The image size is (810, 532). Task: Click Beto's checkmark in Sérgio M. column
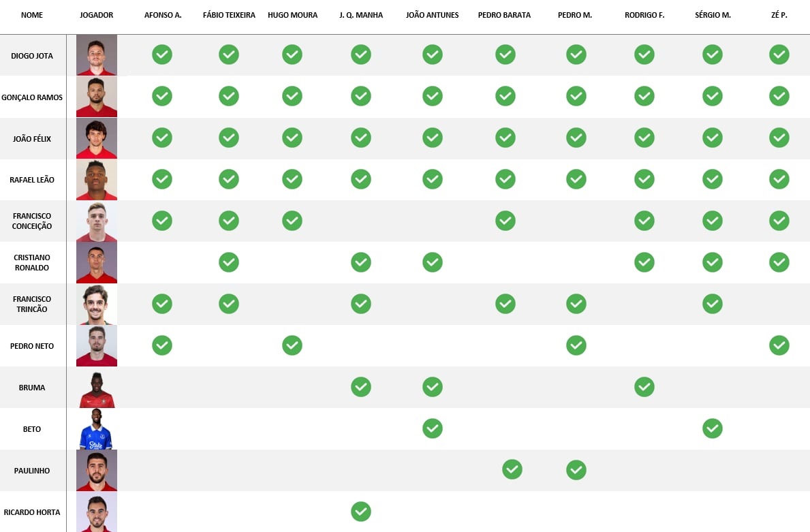(713, 428)
